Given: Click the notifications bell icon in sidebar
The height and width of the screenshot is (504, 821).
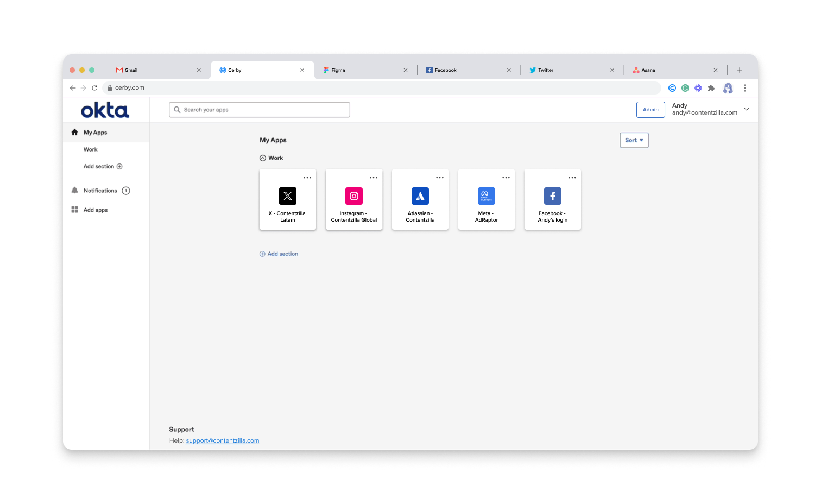Looking at the screenshot, I should 75,191.
